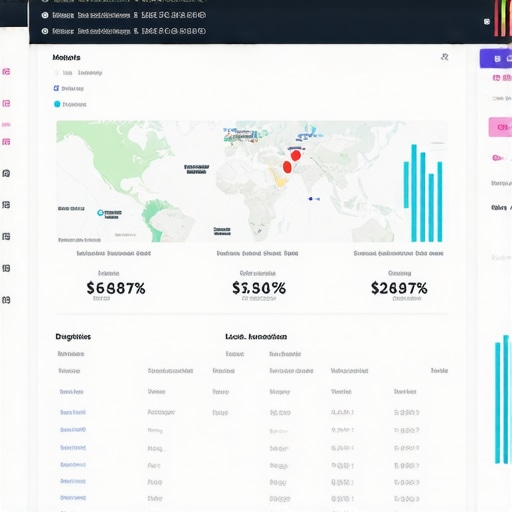Toggle the blue square legend checkbox

point(56,88)
